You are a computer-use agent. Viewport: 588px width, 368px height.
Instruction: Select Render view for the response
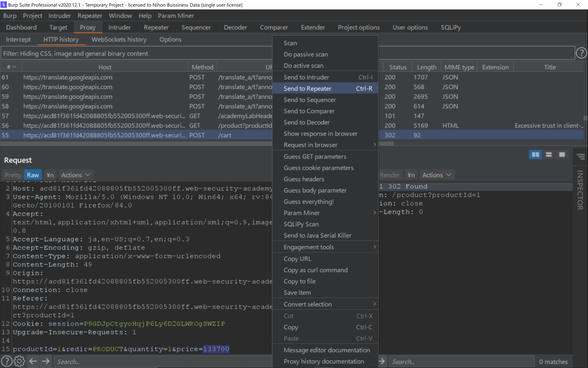pos(390,175)
